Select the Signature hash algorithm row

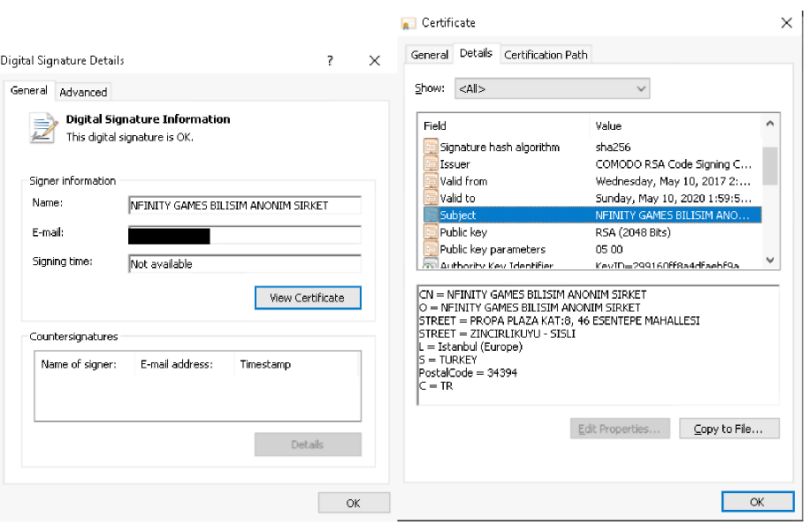(591, 147)
